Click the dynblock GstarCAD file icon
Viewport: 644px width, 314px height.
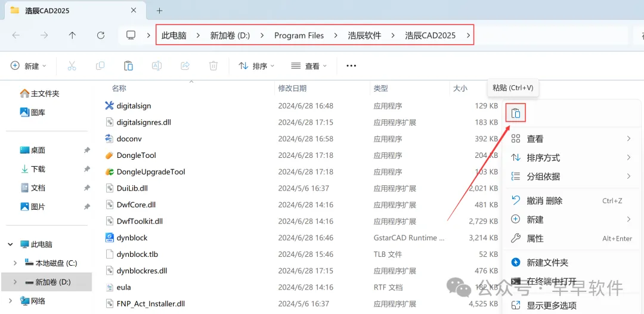point(109,238)
